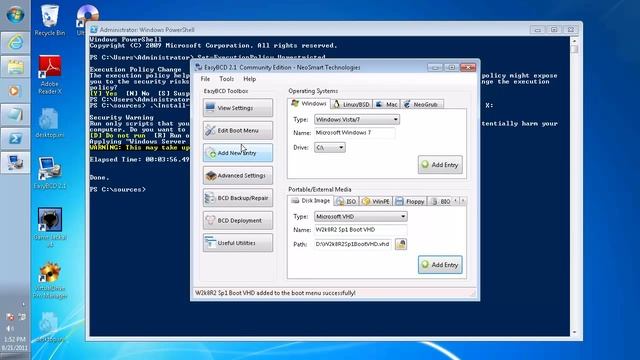Click Add Entry in Operating Systems section
The height and width of the screenshot is (360, 640).
pyautogui.click(x=440, y=164)
